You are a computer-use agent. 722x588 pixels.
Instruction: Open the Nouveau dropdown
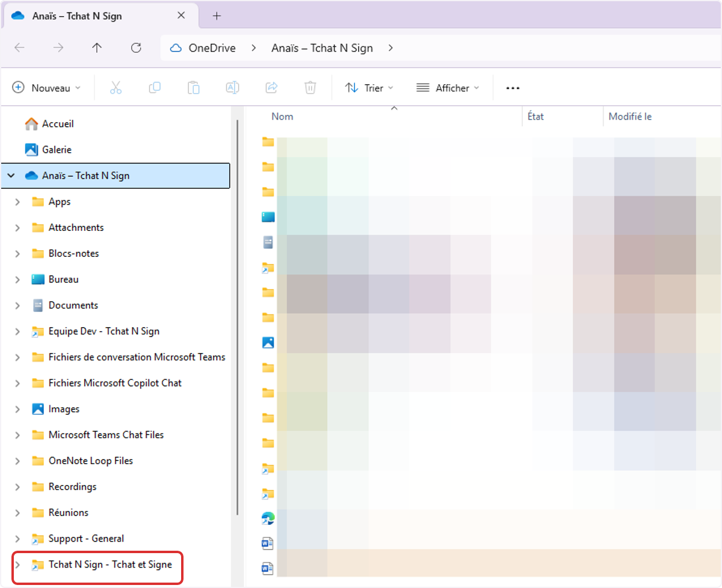46,88
